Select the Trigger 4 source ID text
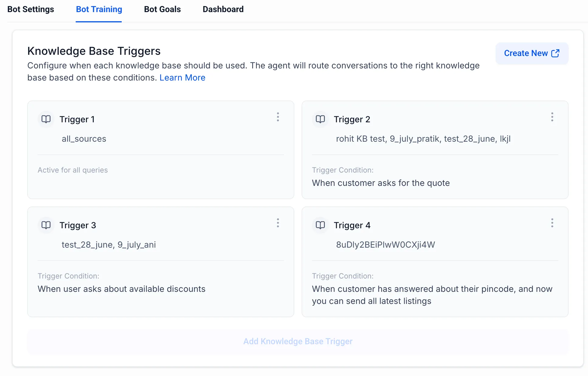The height and width of the screenshot is (376, 588). tap(385, 245)
